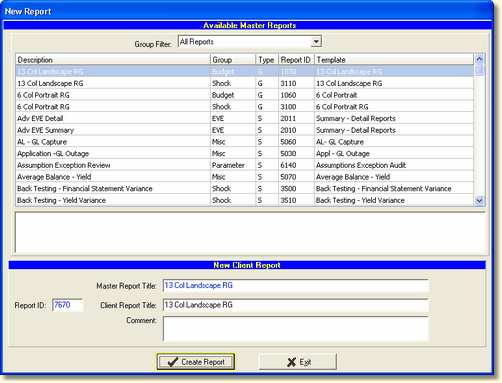Open the Group Filter dropdown arrow
The width and height of the screenshot is (502, 383).
click(x=316, y=42)
